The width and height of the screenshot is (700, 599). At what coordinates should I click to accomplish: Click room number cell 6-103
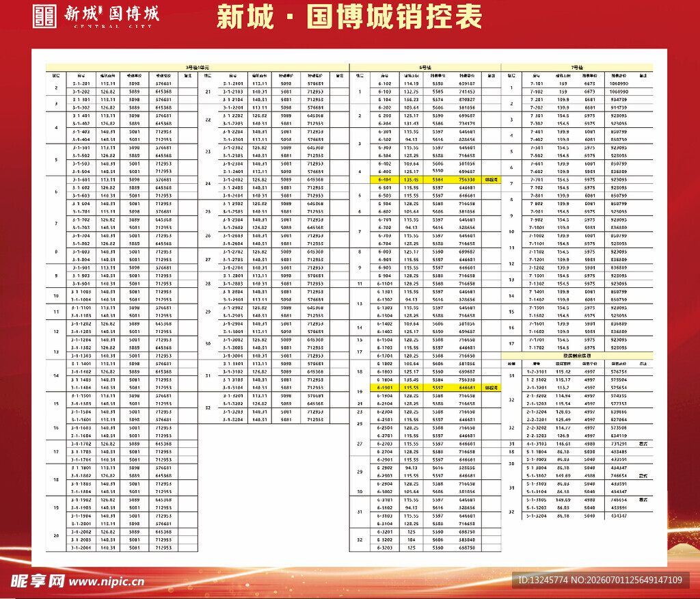pyautogui.click(x=385, y=92)
